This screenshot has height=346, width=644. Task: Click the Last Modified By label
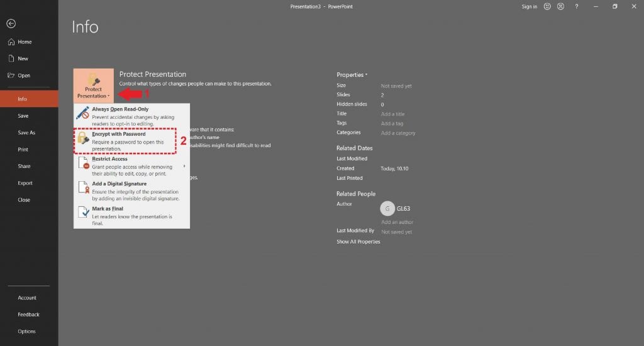click(355, 230)
